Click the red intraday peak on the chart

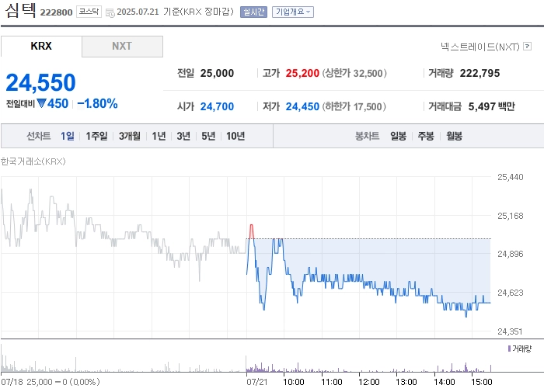(x=252, y=231)
